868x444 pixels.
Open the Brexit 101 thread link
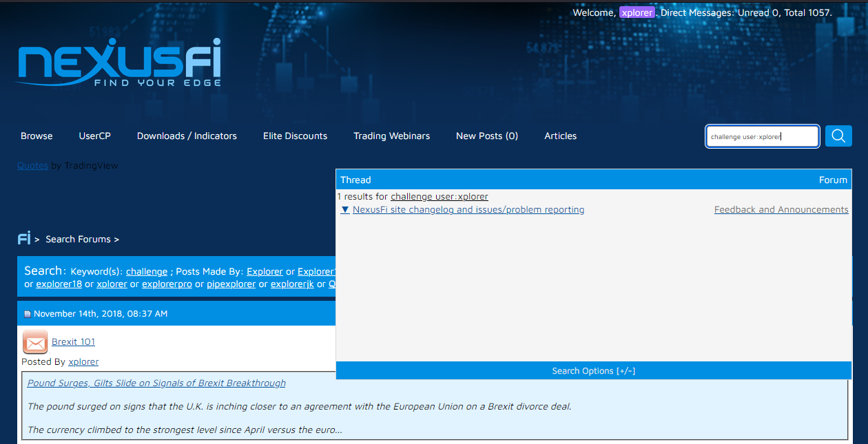73,341
